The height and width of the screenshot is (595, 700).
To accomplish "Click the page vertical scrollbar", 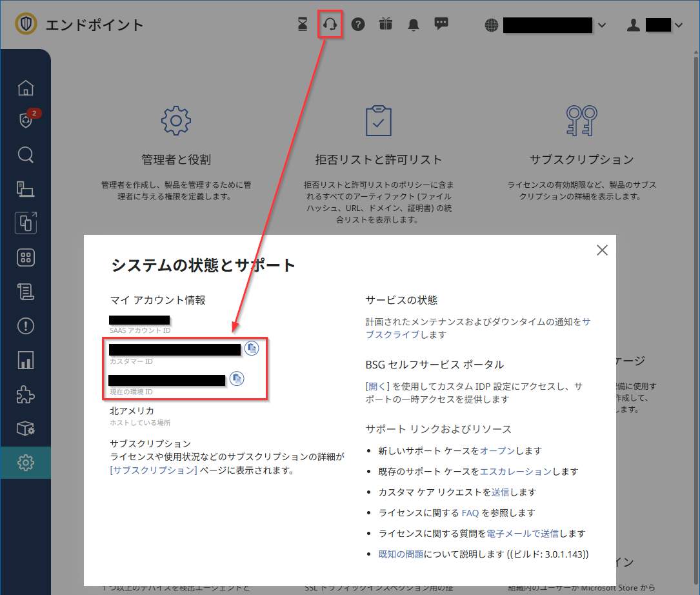I will [695, 321].
